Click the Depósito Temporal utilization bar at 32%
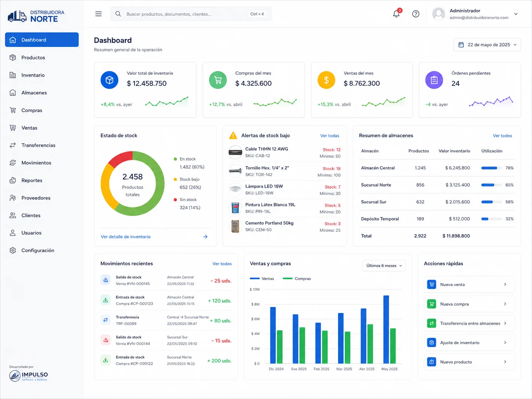Viewport: 532px width, 399px height. (x=492, y=219)
